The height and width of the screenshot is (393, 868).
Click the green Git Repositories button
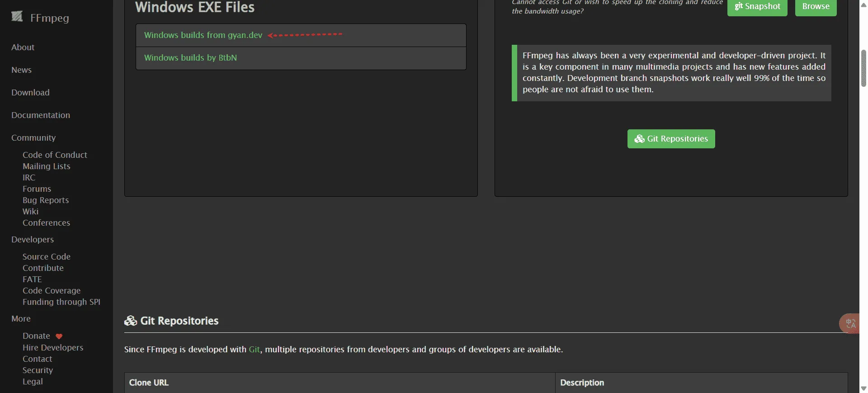click(671, 139)
